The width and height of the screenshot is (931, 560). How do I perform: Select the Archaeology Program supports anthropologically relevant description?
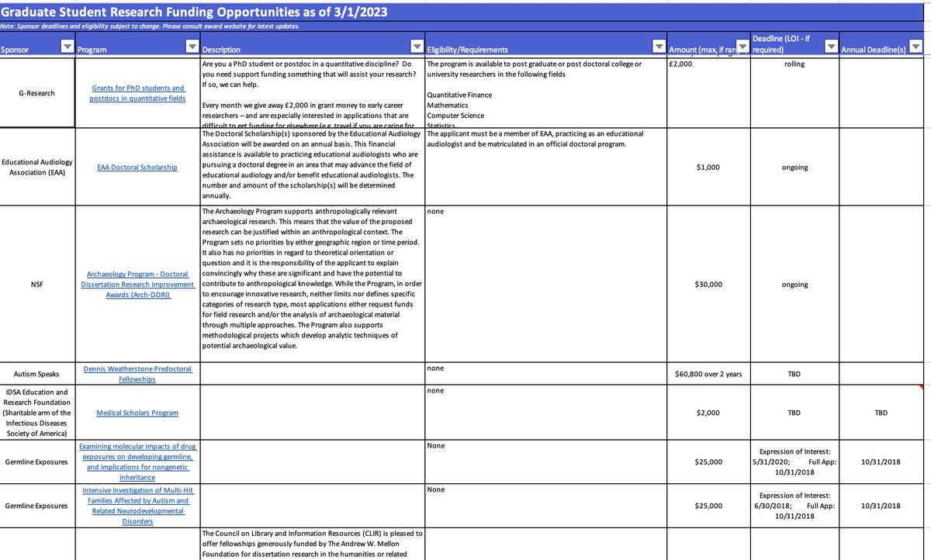tap(312, 284)
